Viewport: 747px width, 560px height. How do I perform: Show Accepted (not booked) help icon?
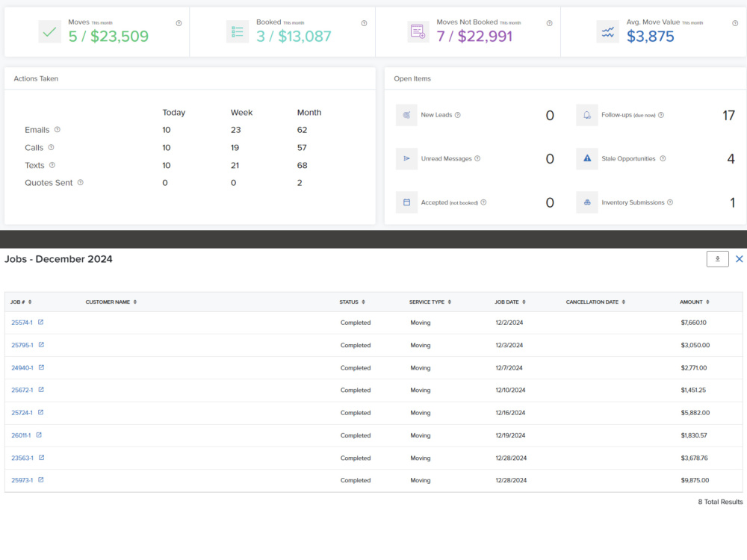483,202
